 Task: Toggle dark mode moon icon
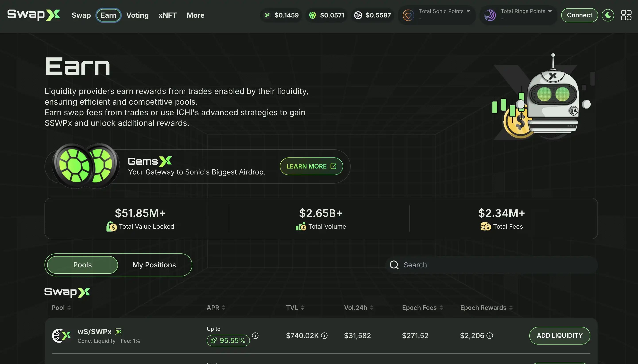click(x=608, y=15)
